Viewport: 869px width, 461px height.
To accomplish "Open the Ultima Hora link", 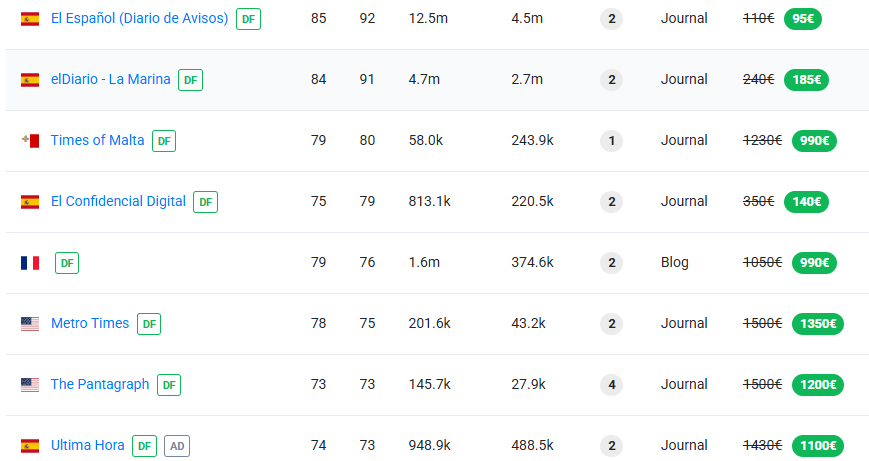I will click(x=88, y=445).
